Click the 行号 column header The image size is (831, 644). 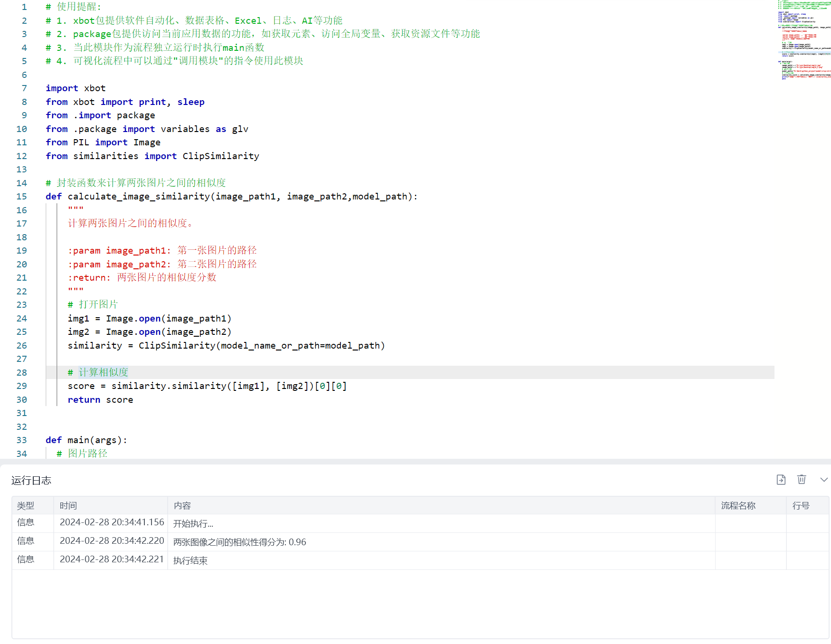[x=801, y=506]
